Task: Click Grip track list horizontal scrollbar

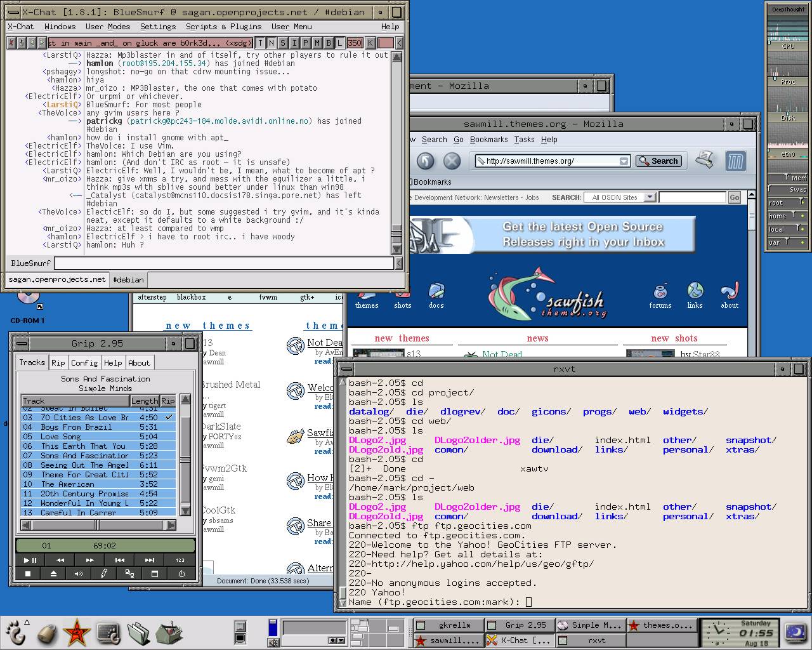Action: (99, 525)
